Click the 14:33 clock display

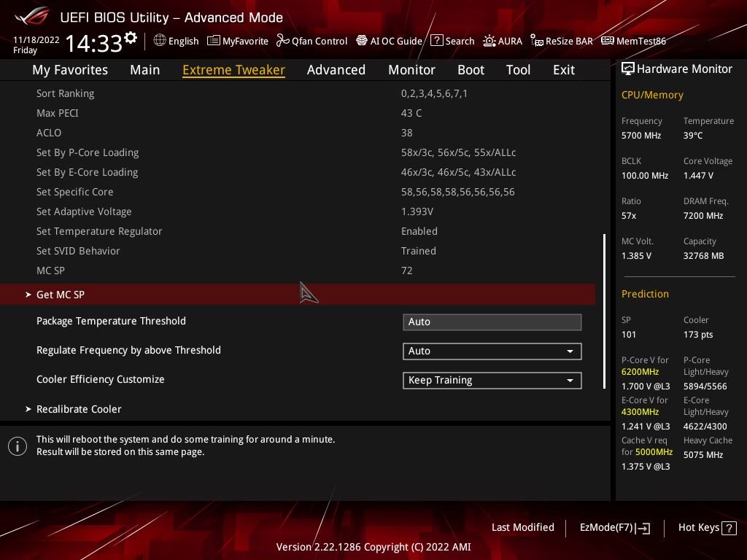point(94,43)
